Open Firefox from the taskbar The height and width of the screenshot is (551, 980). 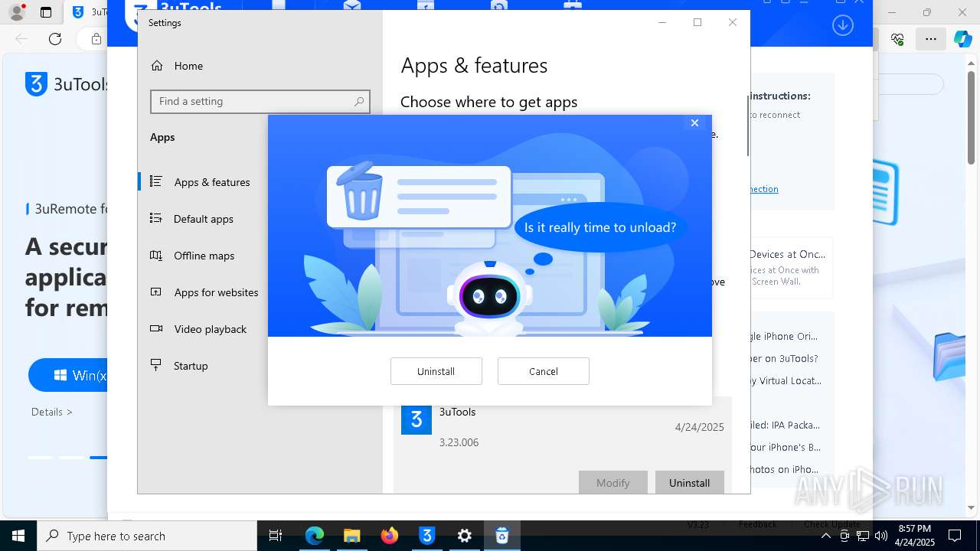click(x=390, y=536)
